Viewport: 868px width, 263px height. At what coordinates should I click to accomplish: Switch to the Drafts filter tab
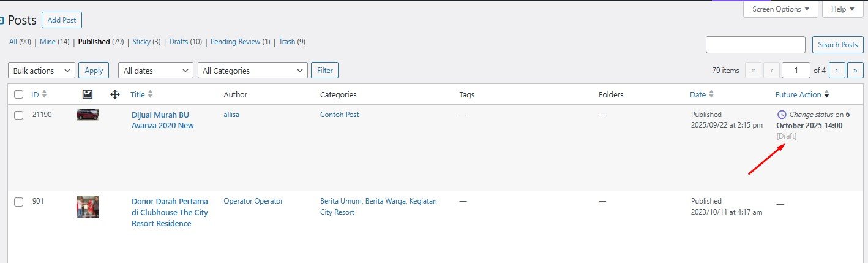point(179,42)
